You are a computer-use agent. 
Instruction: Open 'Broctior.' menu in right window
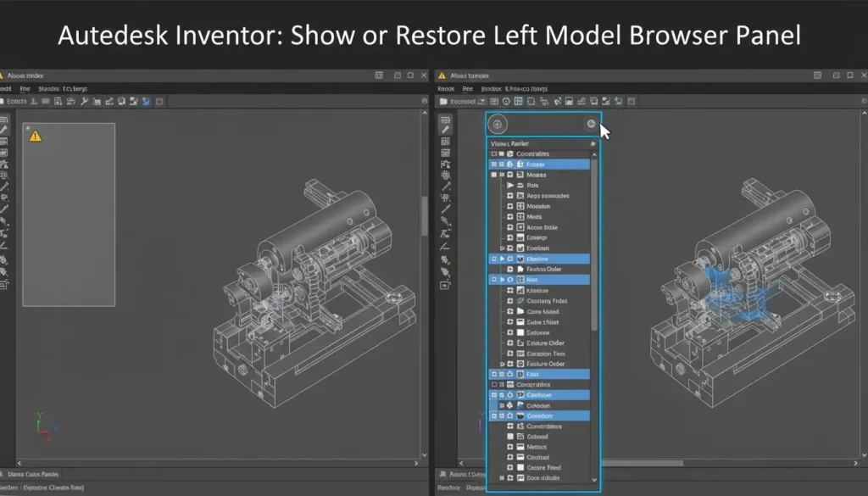click(x=491, y=88)
